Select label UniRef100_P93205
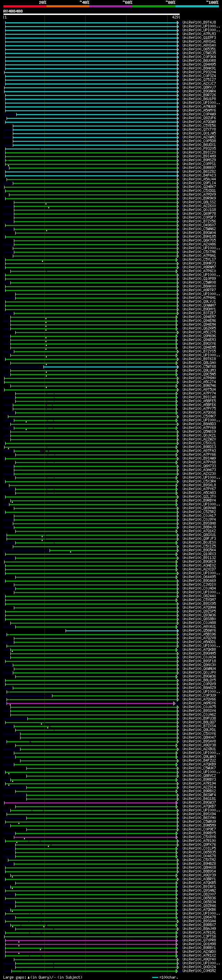The image size is (222, 980). [x=199, y=149]
